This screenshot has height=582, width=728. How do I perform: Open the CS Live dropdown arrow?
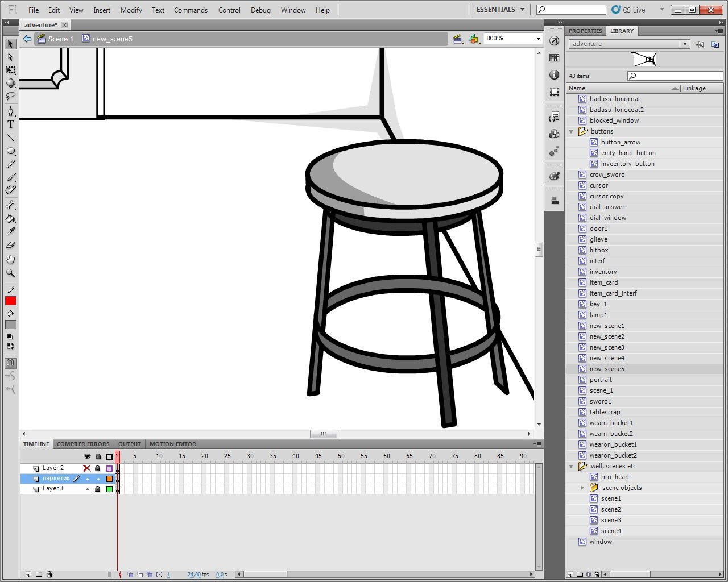[661, 10]
